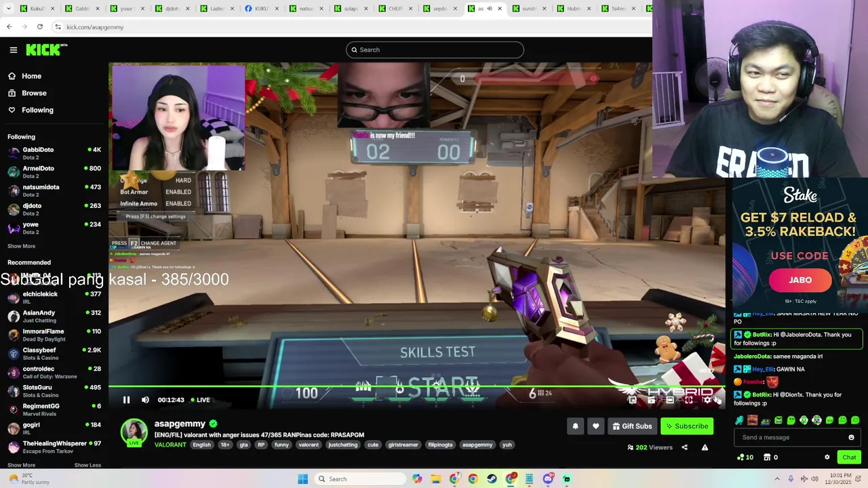Click the video progress bar
The image size is (868, 488).
tap(417, 387)
